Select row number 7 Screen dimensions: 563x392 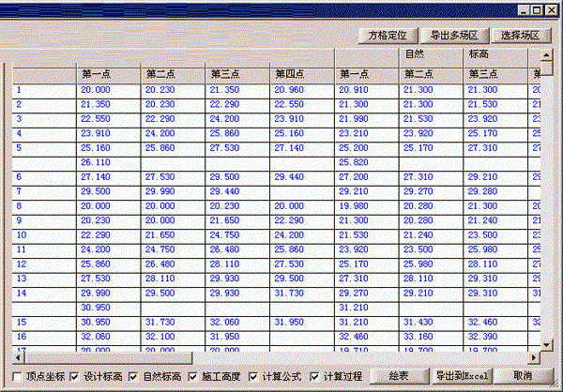(x=44, y=191)
